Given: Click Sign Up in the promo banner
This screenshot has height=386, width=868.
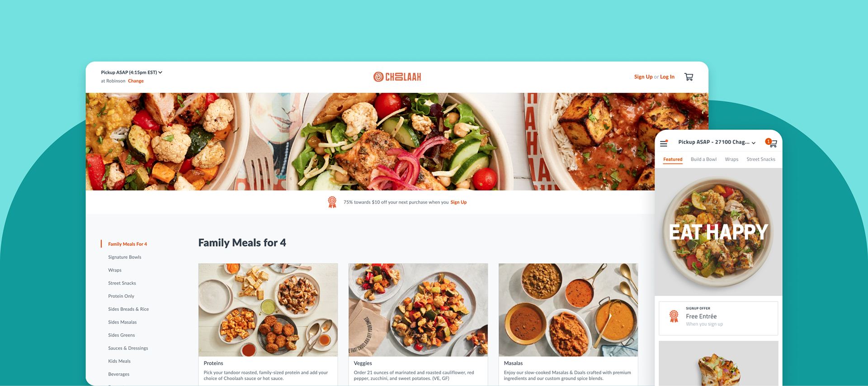Looking at the screenshot, I should coord(458,202).
